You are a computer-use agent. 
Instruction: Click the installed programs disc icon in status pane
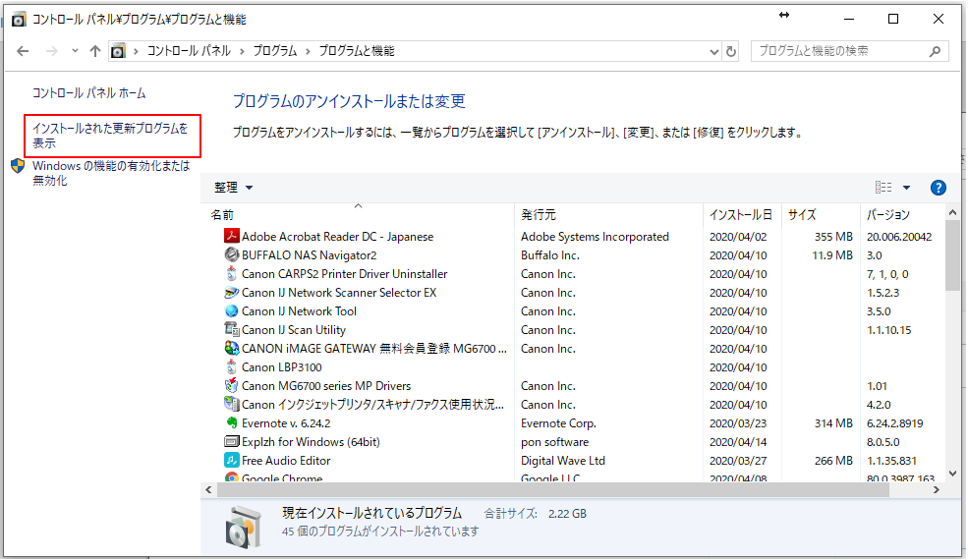244,527
